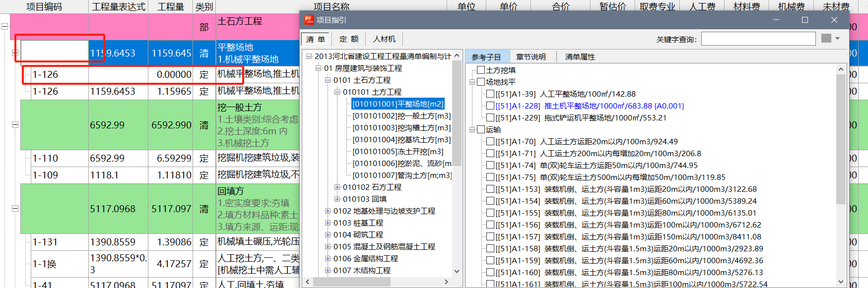868x288 pixels.
Task: Tick checkbox for A1-157 运距150m以内
Action: [490, 236]
